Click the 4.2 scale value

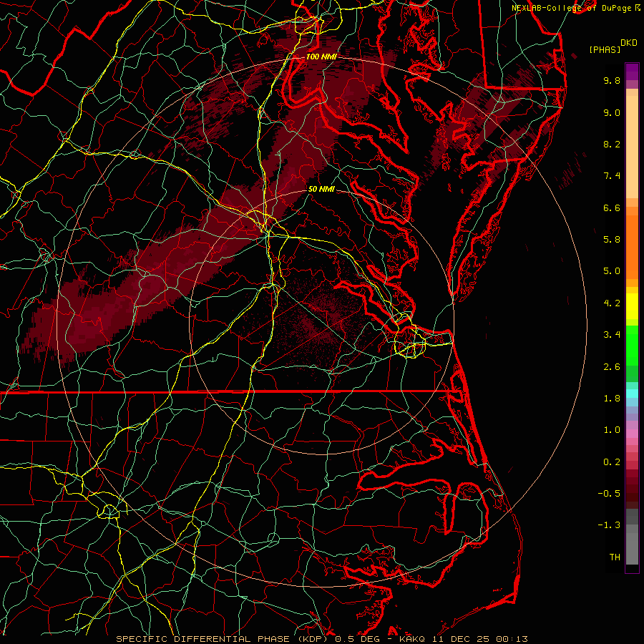click(x=612, y=303)
